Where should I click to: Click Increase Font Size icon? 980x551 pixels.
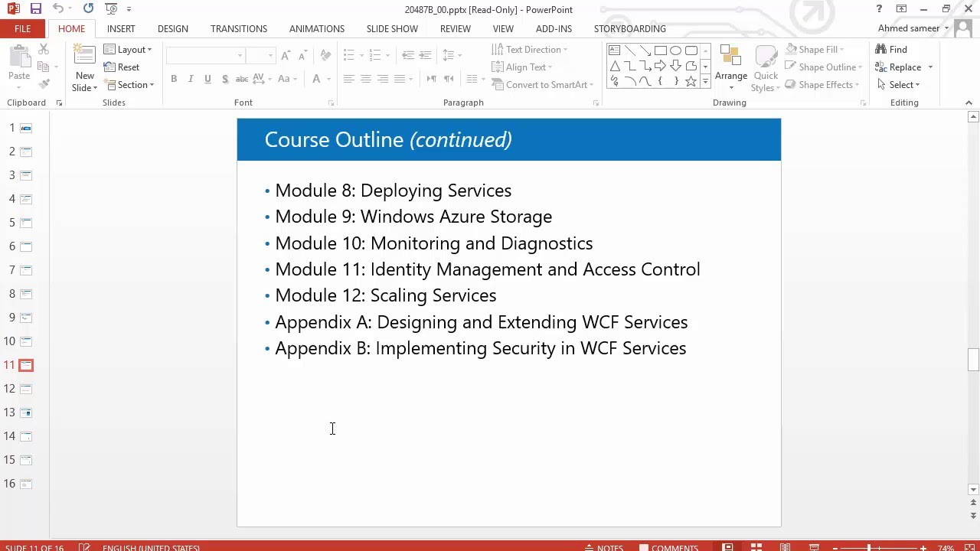click(286, 56)
